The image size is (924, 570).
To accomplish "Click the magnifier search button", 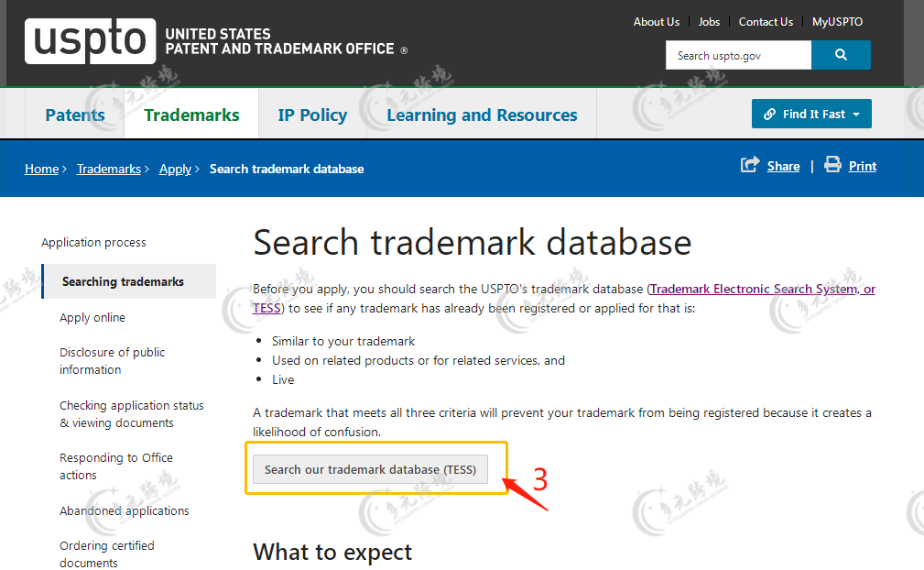I will (841, 55).
